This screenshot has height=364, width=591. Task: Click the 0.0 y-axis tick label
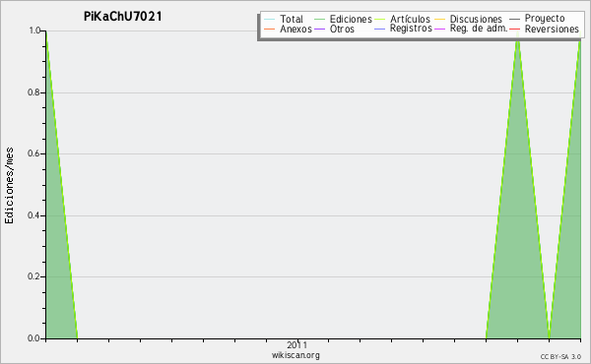pyautogui.click(x=34, y=338)
